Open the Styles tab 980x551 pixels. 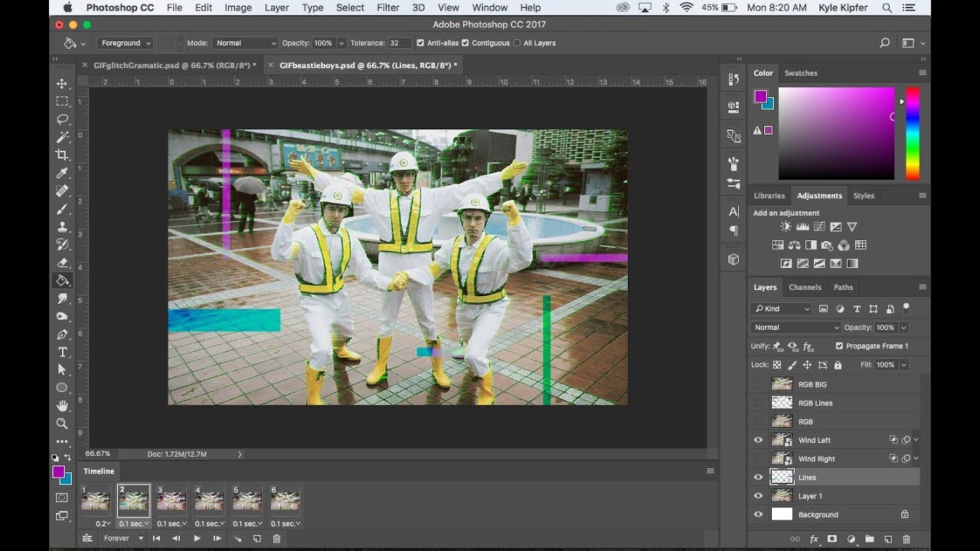[x=864, y=195]
